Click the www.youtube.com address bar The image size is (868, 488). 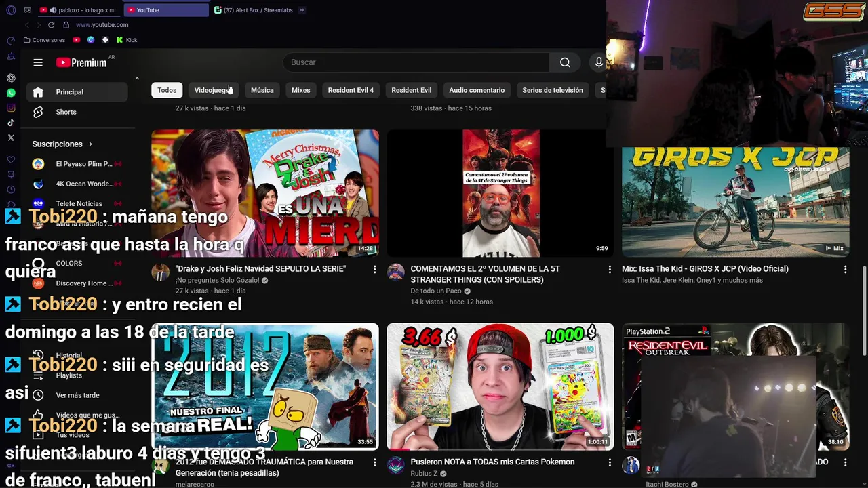click(x=102, y=25)
